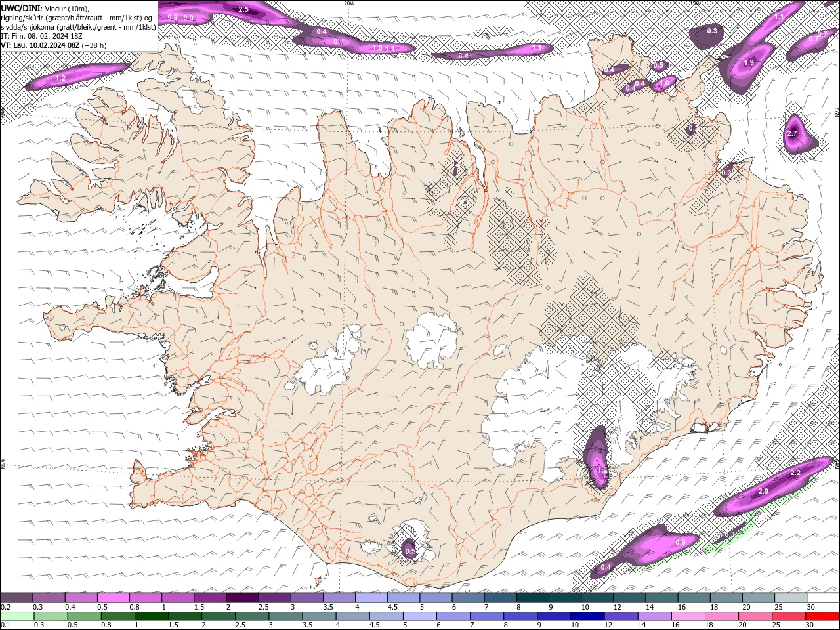840x630 pixels.
Task: Select the deep blue 10 swatch, lower legend
Action: [587, 616]
